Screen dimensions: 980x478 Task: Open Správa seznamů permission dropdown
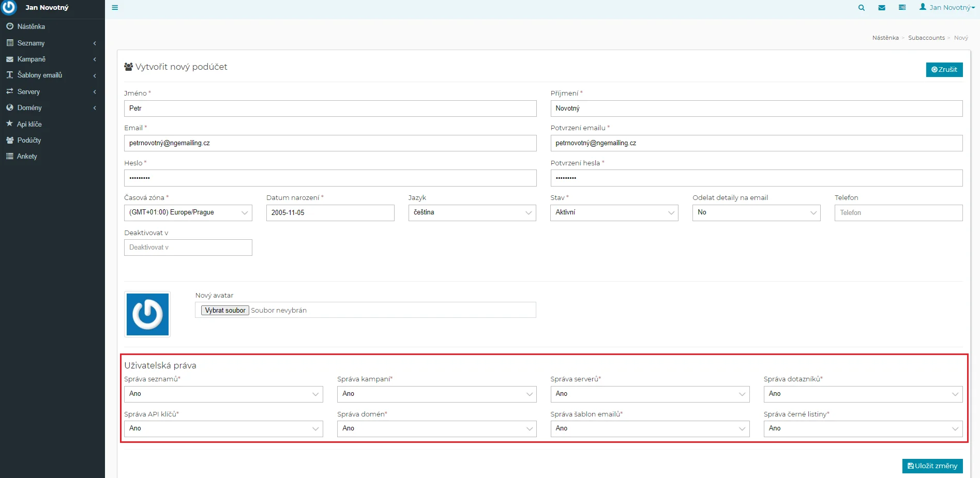223,394
